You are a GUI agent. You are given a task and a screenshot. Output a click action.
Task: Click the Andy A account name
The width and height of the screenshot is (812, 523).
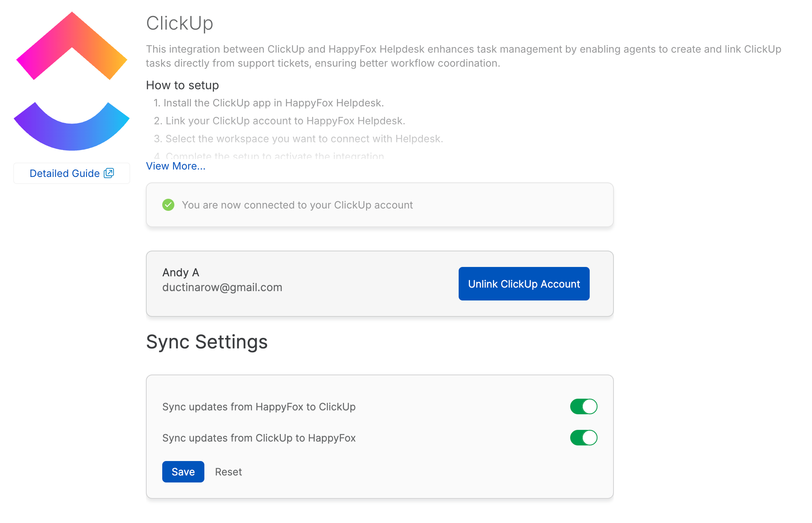pyautogui.click(x=181, y=272)
